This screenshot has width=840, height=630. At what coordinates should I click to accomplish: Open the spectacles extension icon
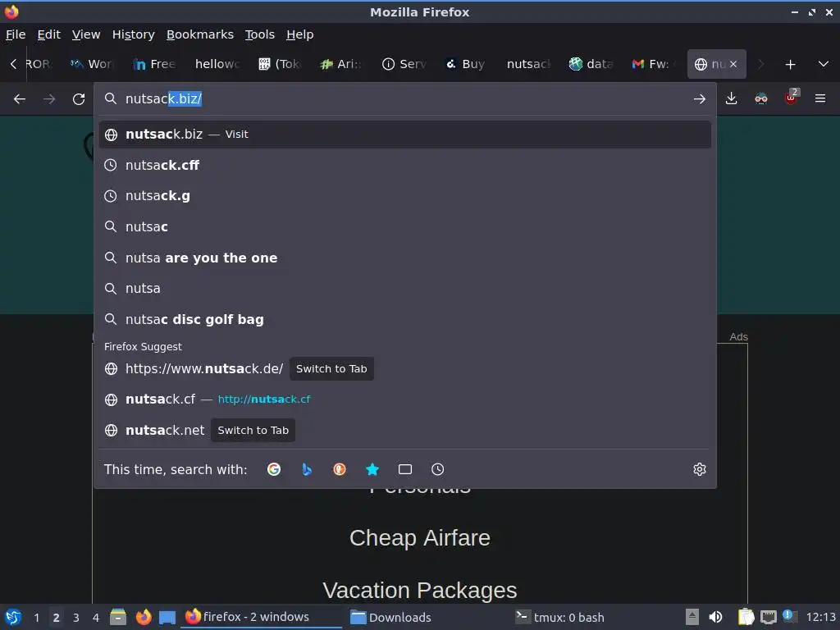click(760, 98)
